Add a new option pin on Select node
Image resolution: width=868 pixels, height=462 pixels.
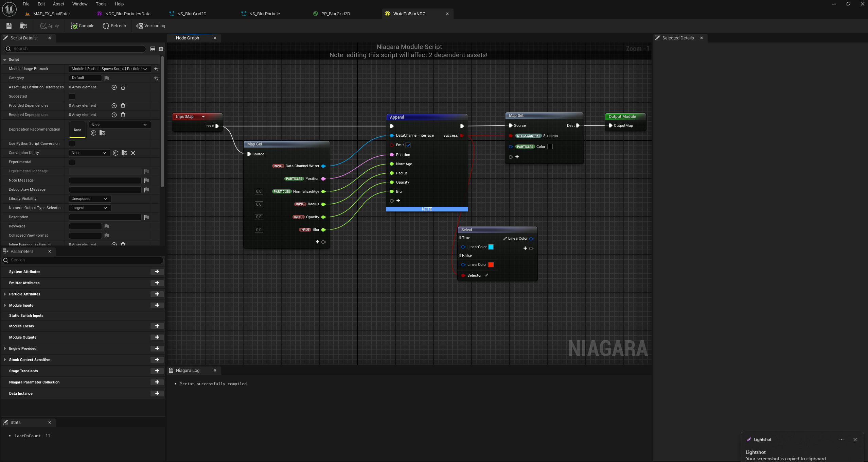pos(525,249)
